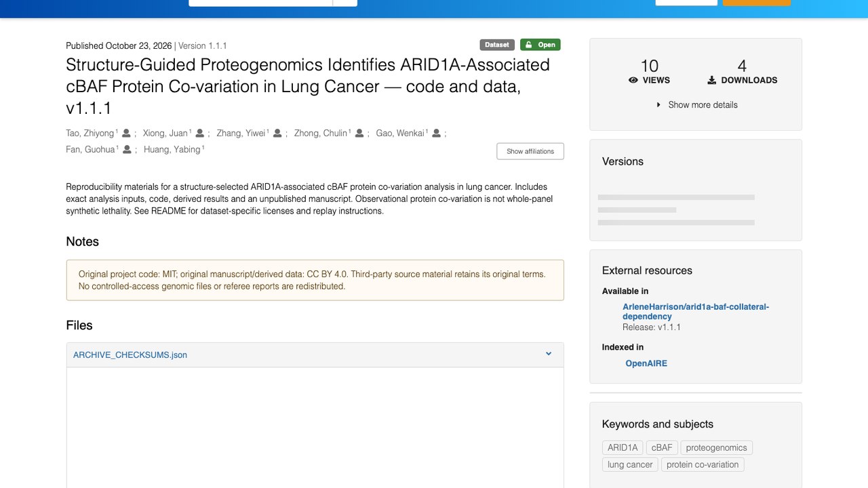Viewport: 868px width, 488px height.
Task: Click author name Xiong, Juan
Action: 165,134
